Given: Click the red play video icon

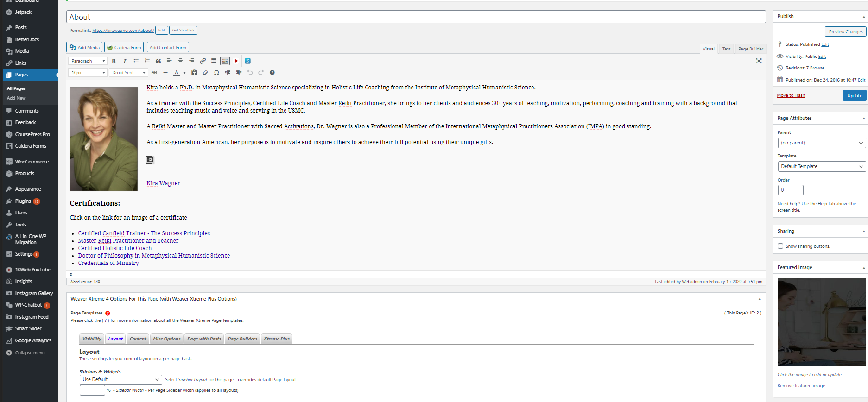Looking at the screenshot, I should tap(236, 61).
